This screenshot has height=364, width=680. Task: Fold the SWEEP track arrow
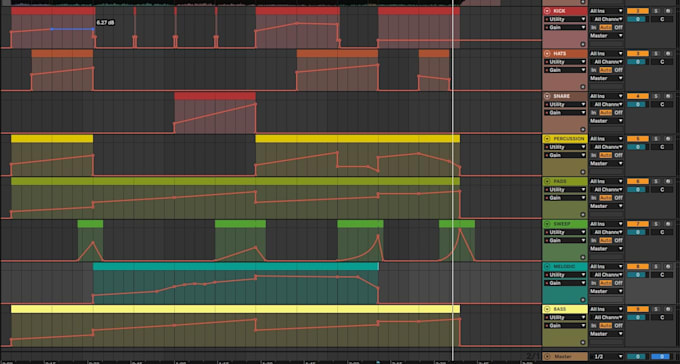click(x=547, y=224)
